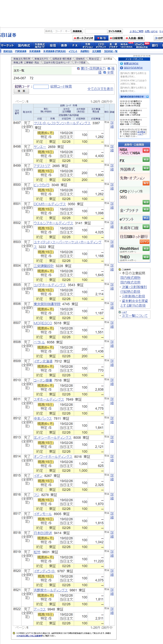Click the 全ての注文を表示 link
The width and height of the screenshot is (163, 644).
point(100,89)
